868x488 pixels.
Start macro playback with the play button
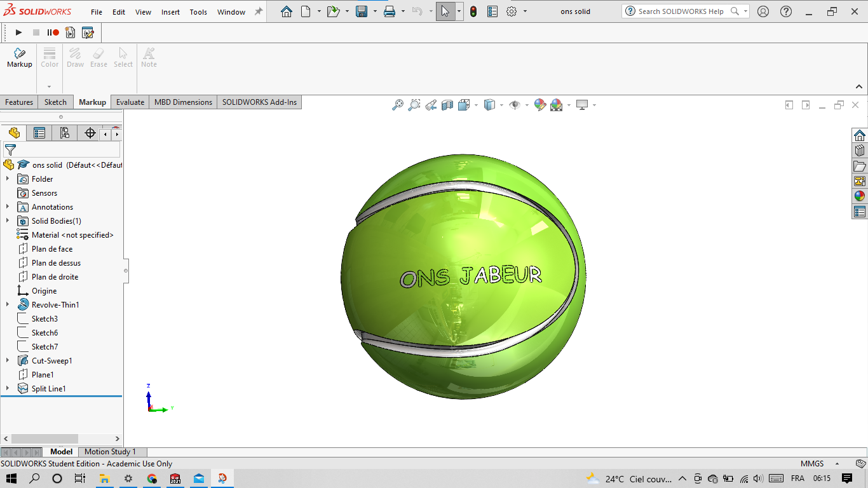click(19, 32)
